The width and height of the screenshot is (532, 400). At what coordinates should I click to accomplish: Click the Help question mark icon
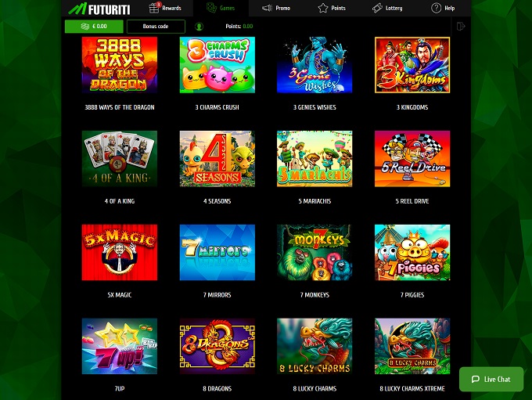[436, 8]
